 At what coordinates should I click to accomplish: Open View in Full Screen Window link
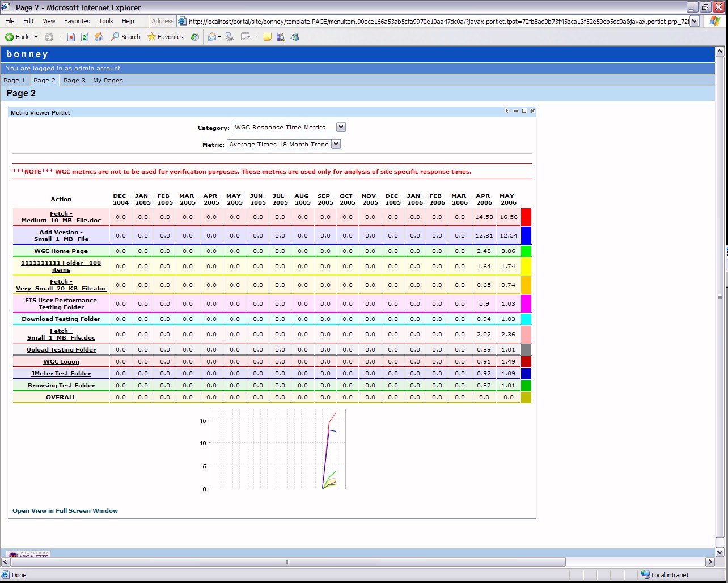pyautogui.click(x=65, y=511)
